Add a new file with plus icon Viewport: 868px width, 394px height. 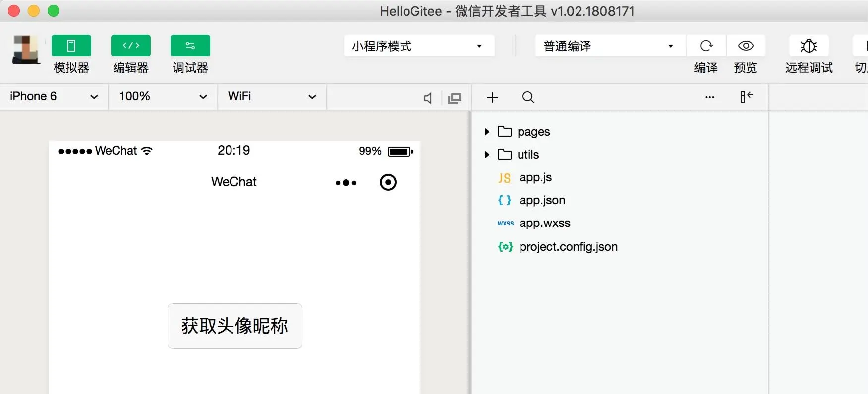[492, 98]
